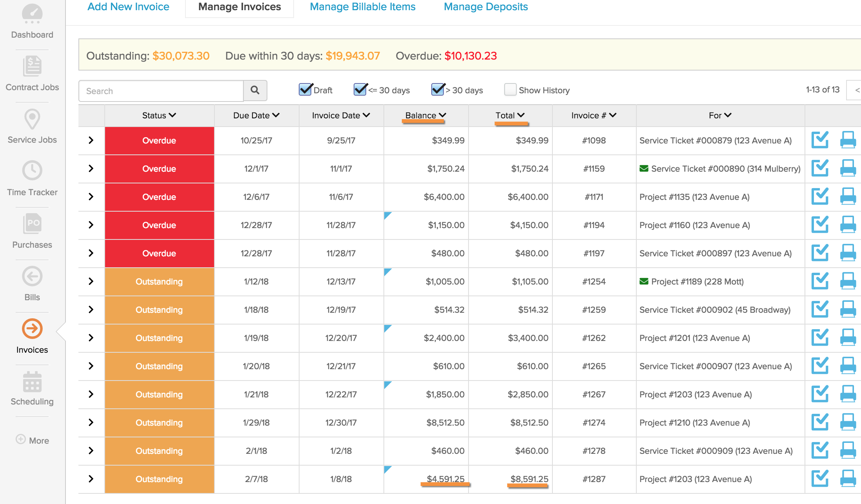Image resolution: width=861 pixels, height=504 pixels.
Task: Select the Manage Invoices tab
Action: click(240, 7)
